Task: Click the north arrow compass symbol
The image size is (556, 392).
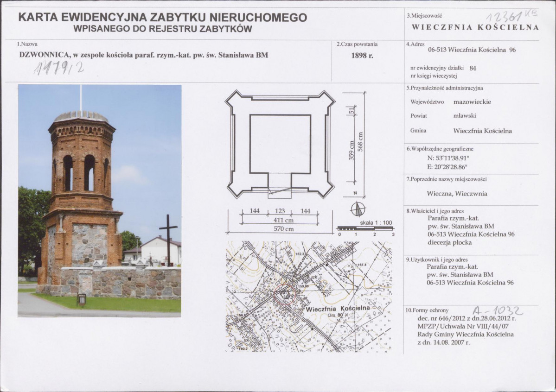Action: [x=358, y=209]
